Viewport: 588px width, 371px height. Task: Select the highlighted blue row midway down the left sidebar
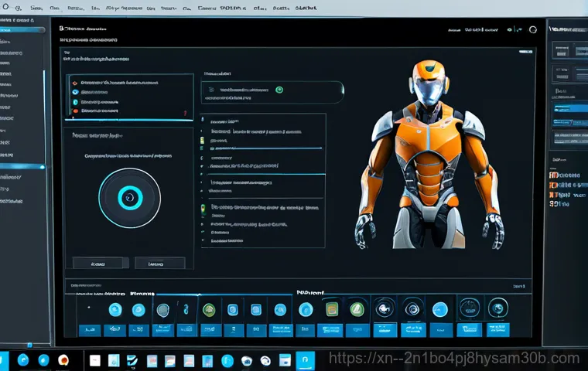pyautogui.click(x=22, y=166)
